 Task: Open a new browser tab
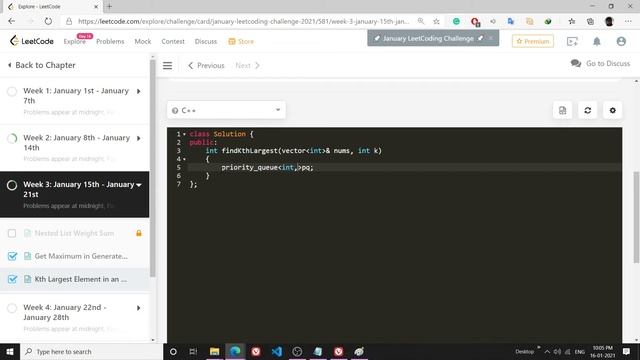[x=109, y=7]
